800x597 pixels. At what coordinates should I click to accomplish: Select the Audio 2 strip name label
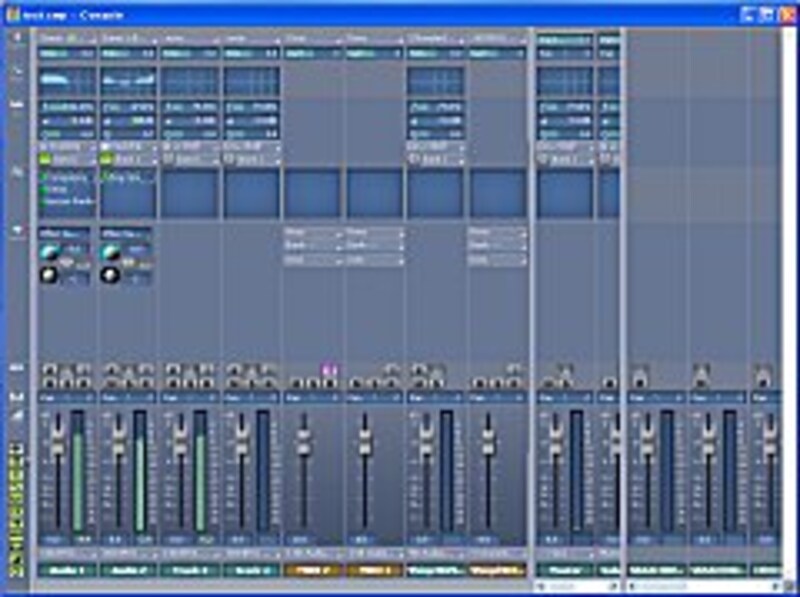[128, 570]
